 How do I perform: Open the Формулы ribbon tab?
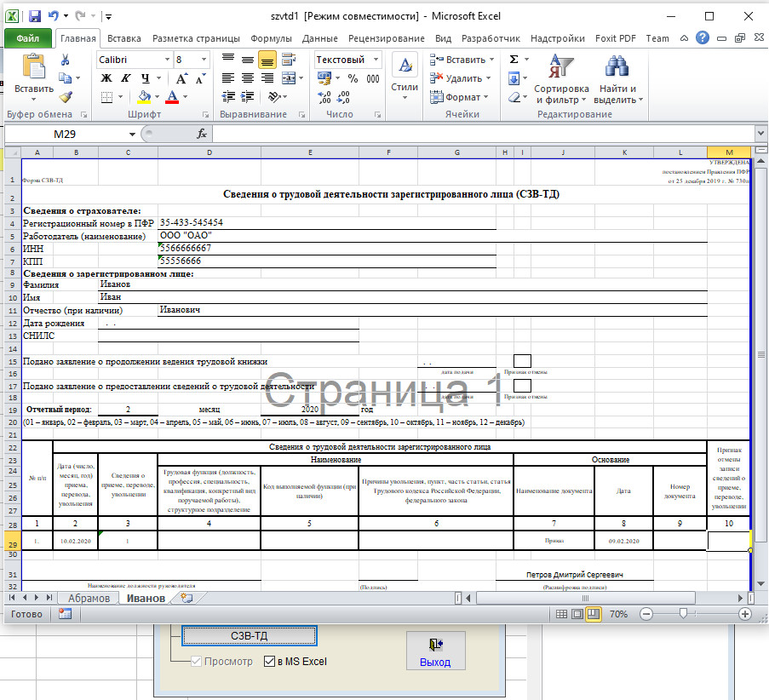pos(271,38)
